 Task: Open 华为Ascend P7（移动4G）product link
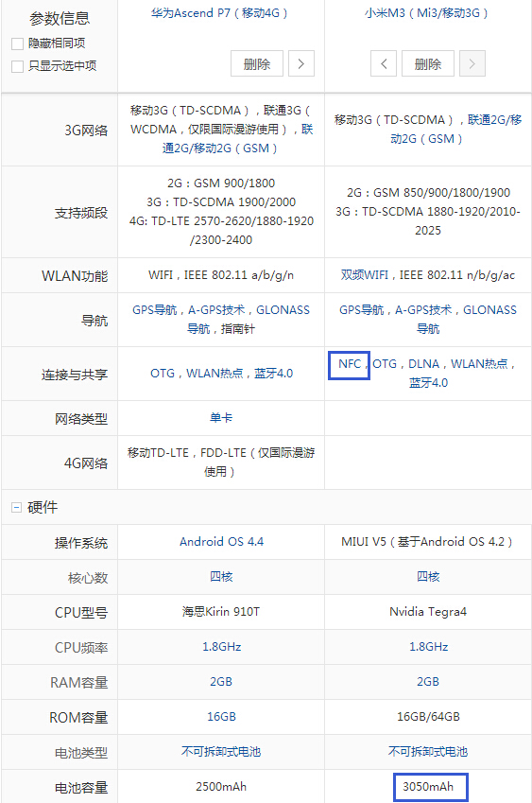tap(219, 13)
